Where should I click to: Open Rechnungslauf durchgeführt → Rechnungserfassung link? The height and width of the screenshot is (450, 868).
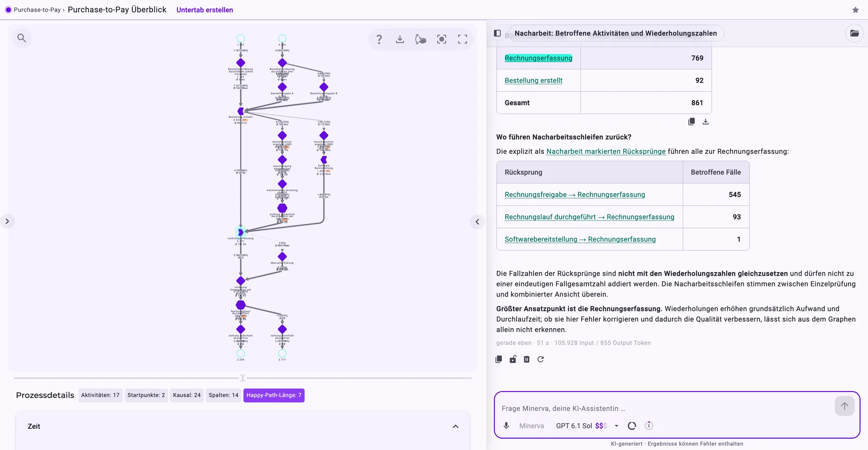589,217
